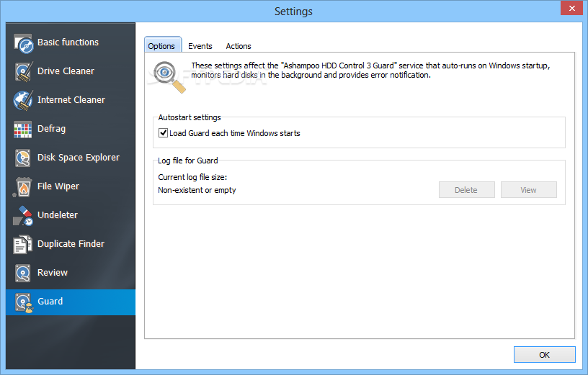Click the File Wiper flame icon

[22, 187]
